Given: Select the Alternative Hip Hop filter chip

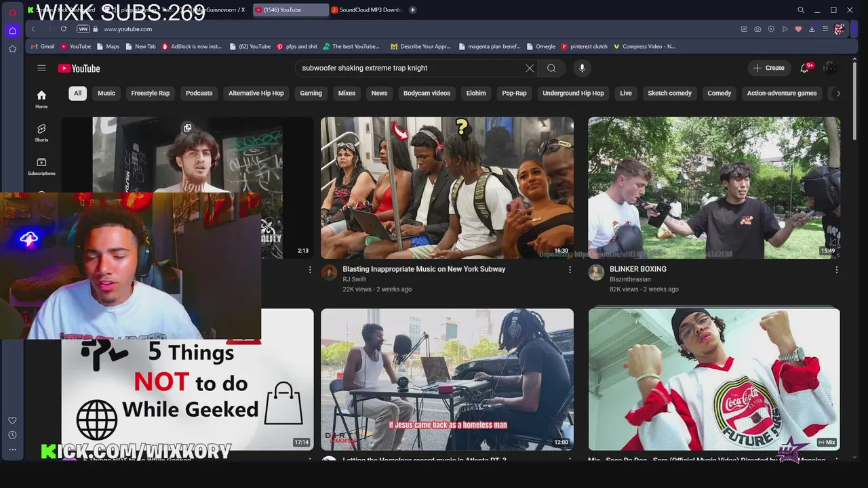Looking at the screenshot, I should point(256,94).
